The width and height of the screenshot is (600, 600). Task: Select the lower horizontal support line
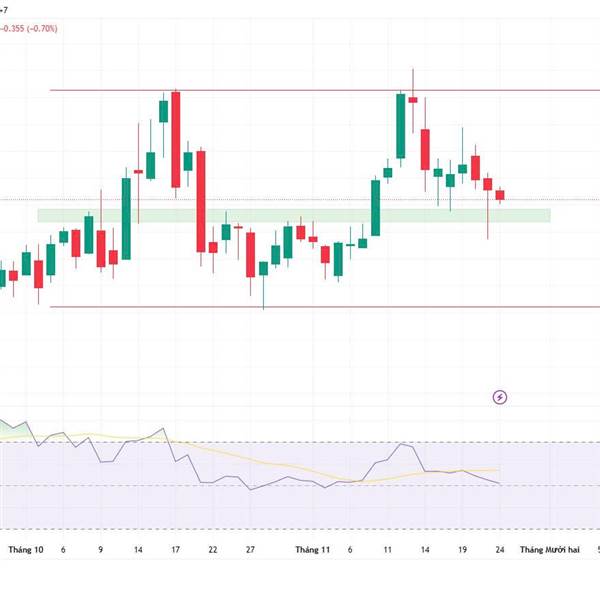coord(325,307)
